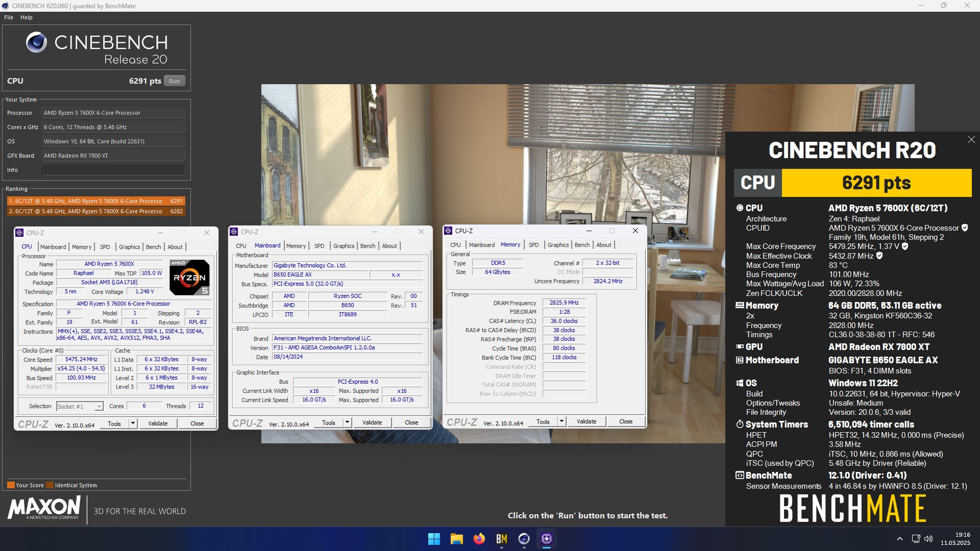Close the BenchMate result overlay

click(x=971, y=139)
